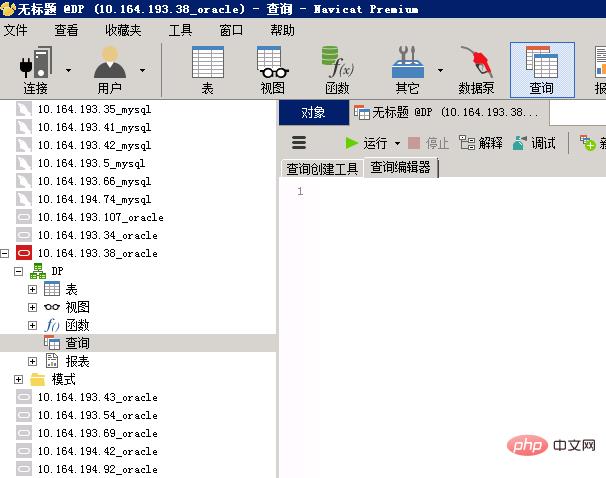
Task: Open the dropdown arrow next to 其它
Action: point(440,70)
